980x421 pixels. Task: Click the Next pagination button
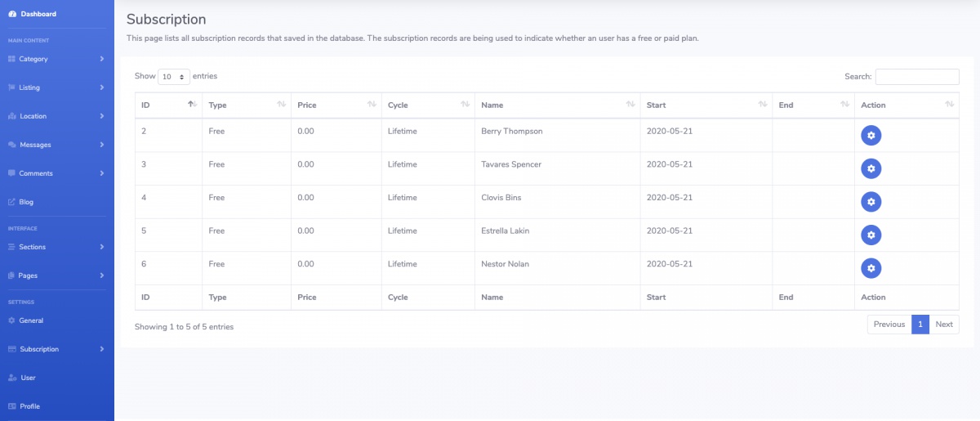(944, 325)
